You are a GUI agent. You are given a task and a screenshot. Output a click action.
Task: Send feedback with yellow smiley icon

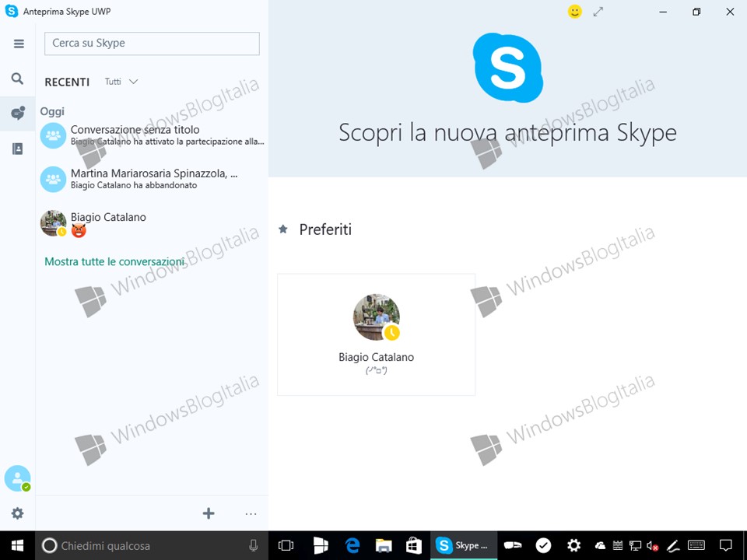(x=575, y=12)
